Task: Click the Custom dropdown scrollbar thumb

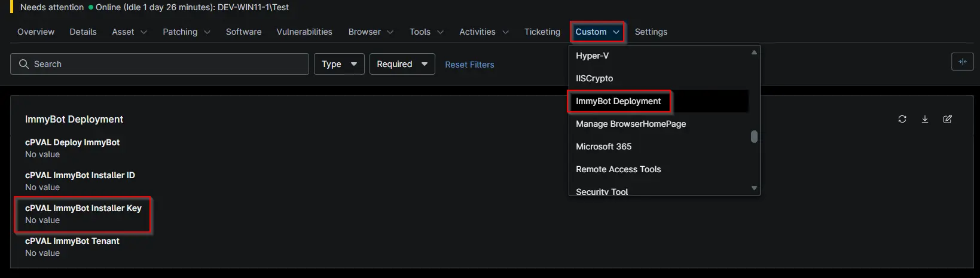Action: pyautogui.click(x=754, y=137)
